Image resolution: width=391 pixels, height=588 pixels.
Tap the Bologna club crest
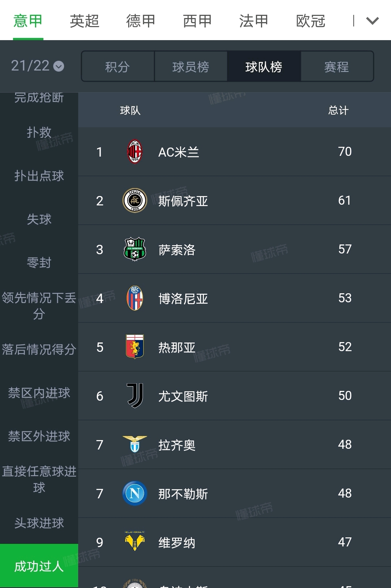click(x=135, y=298)
